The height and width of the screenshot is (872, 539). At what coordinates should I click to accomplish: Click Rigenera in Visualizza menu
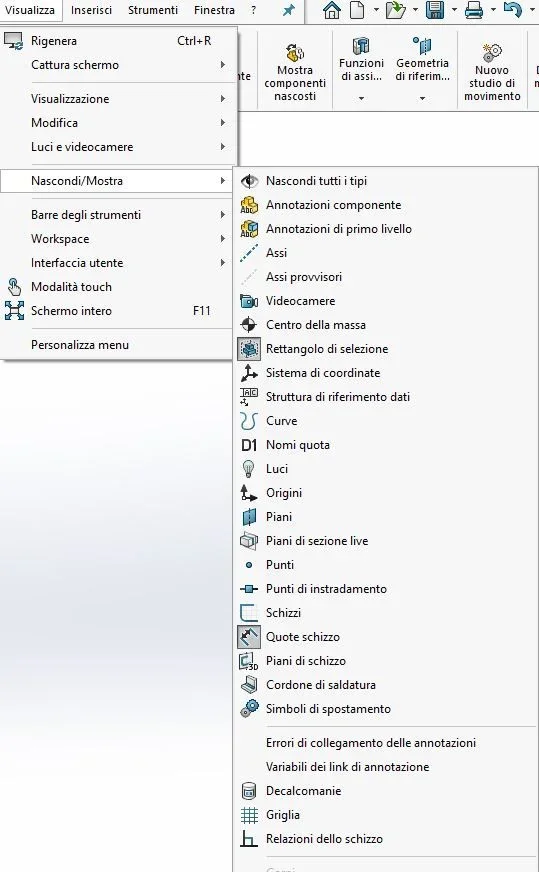point(118,41)
